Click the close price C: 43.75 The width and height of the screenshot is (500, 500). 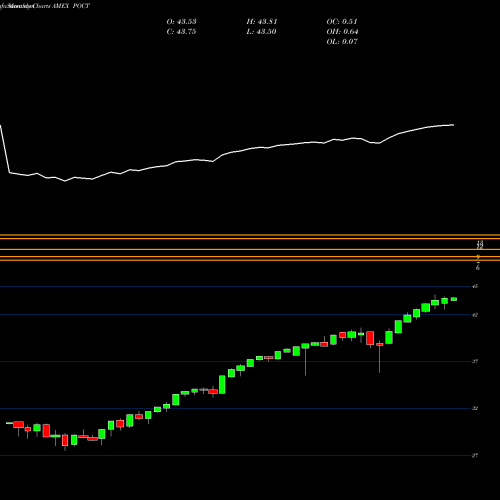181,32
